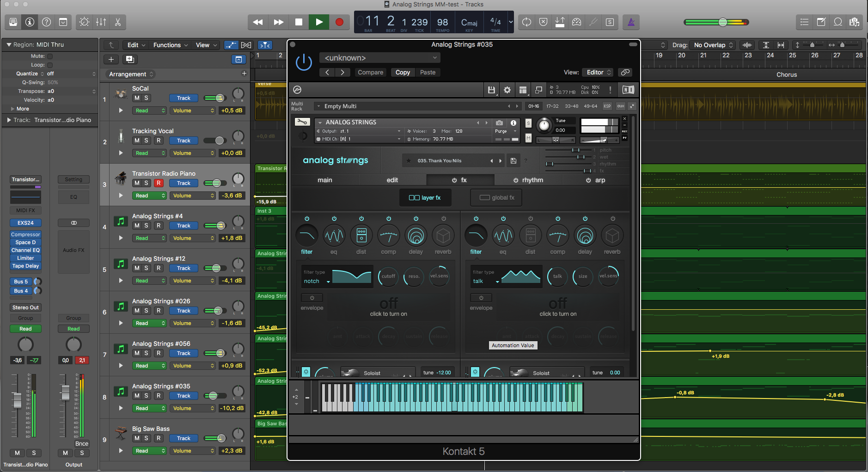Open Kontakt settings gear icon
The image size is (868, 472).
point(507,90)
